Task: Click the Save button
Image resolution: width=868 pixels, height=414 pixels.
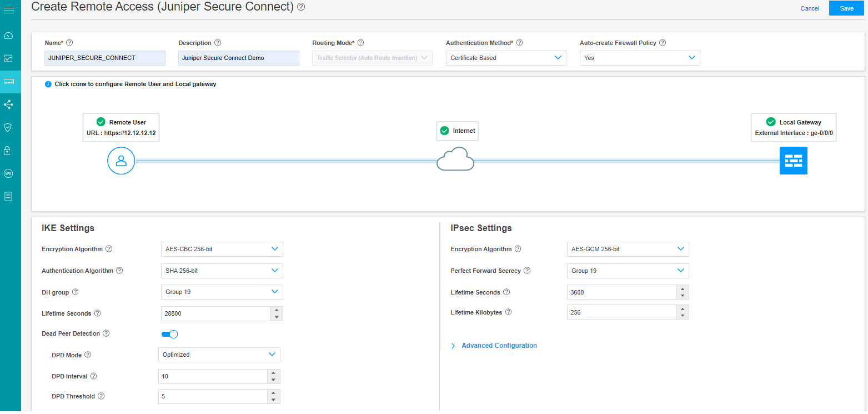Action: (x=846, y=8)
